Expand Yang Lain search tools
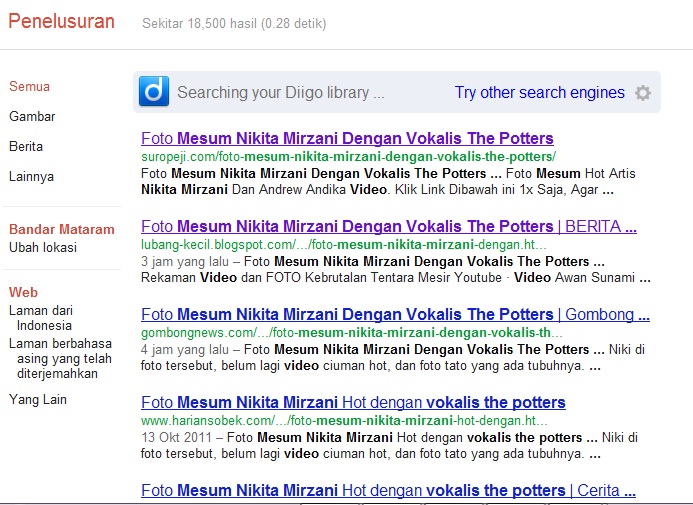Image resolution: width=693 pixels, height=505 pixels. 38,399
